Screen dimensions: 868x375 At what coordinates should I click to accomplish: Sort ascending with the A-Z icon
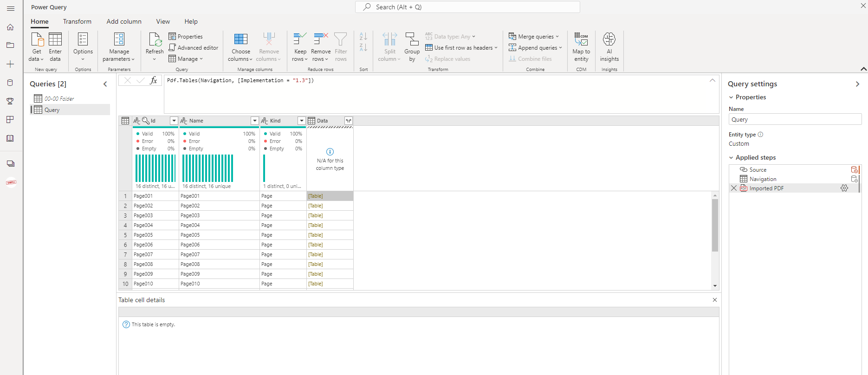coord(363,36)
